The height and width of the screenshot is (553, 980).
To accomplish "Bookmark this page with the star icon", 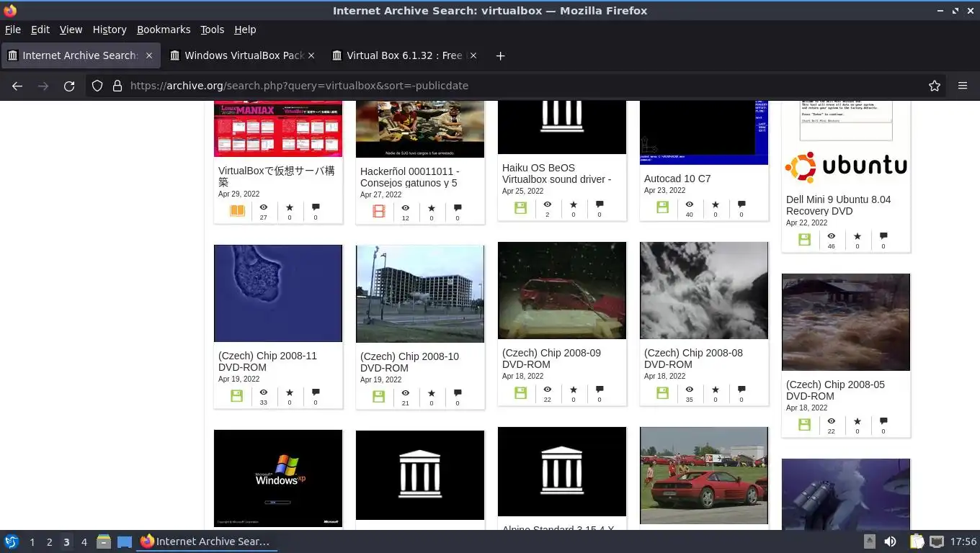I will click(x=935, y=86).
